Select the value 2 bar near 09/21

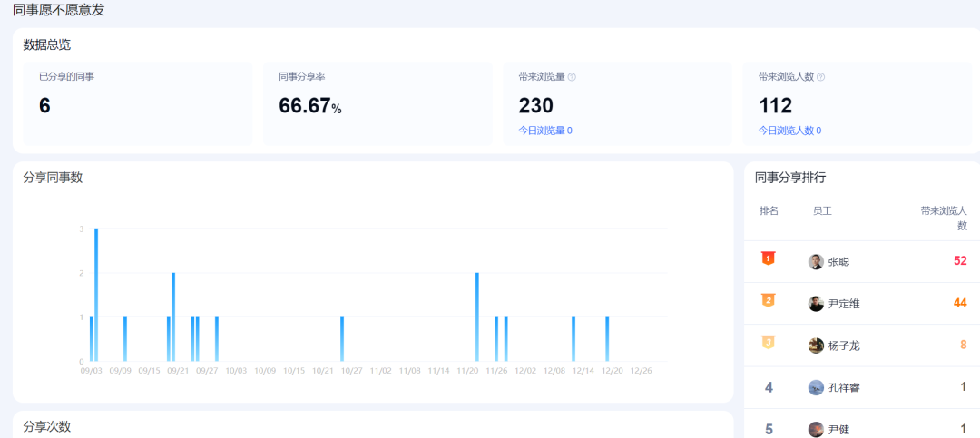point(173,316)
